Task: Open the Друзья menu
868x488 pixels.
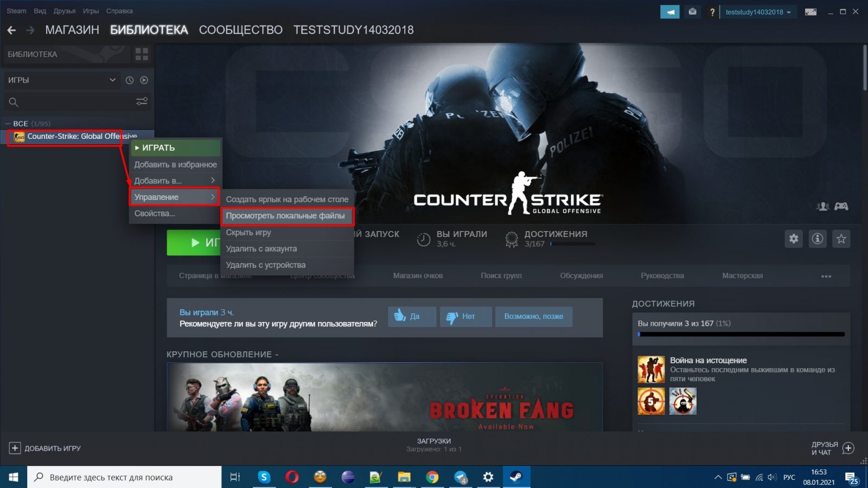Action: [65, 11]
